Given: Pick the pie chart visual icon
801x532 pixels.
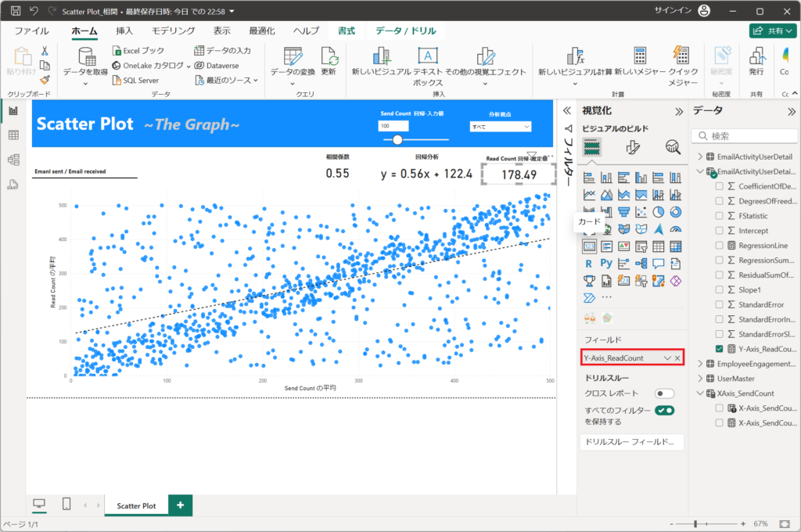Looking at the screenshot, I should pos(659,212).
